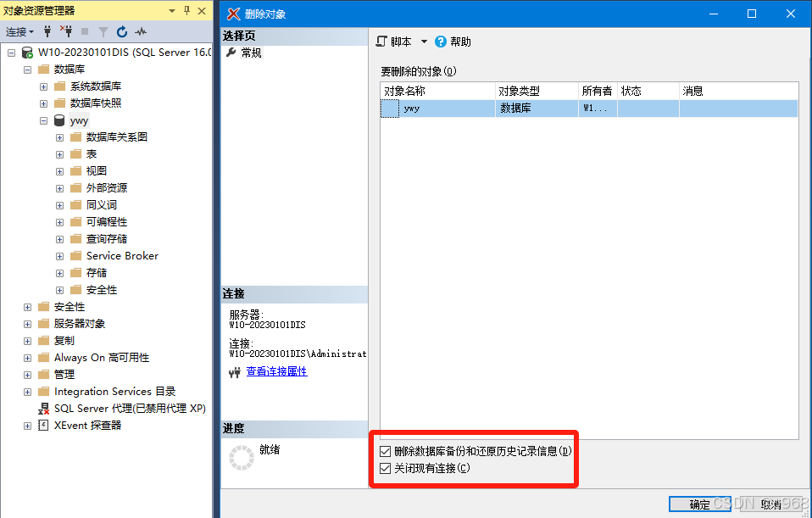The width and height of the screenshot is (812, 518).
Task: Minimize the 删除对象 dialog window
Action: click(714, 14)
